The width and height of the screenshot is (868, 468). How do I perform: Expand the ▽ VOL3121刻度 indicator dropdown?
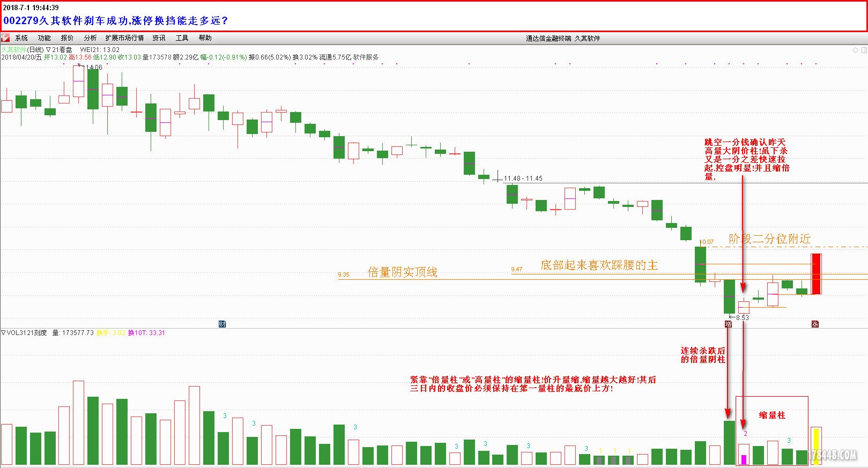point(24,333)
